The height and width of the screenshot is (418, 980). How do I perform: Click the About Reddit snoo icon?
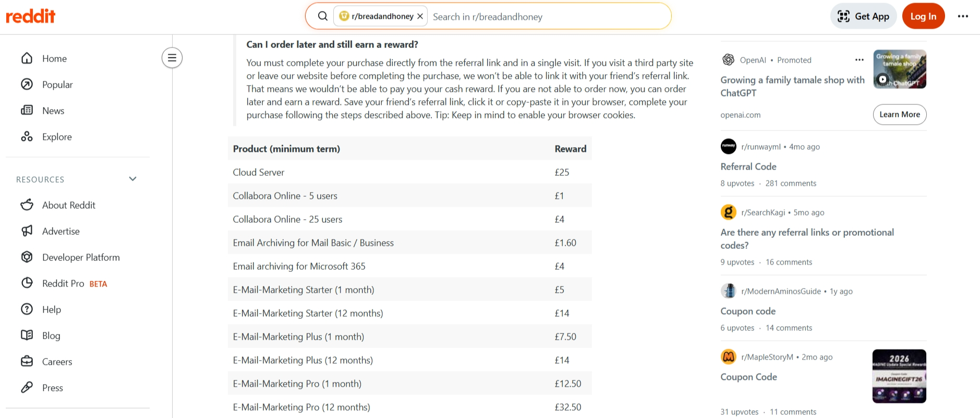pyautogui.click(x=27, y=205)
